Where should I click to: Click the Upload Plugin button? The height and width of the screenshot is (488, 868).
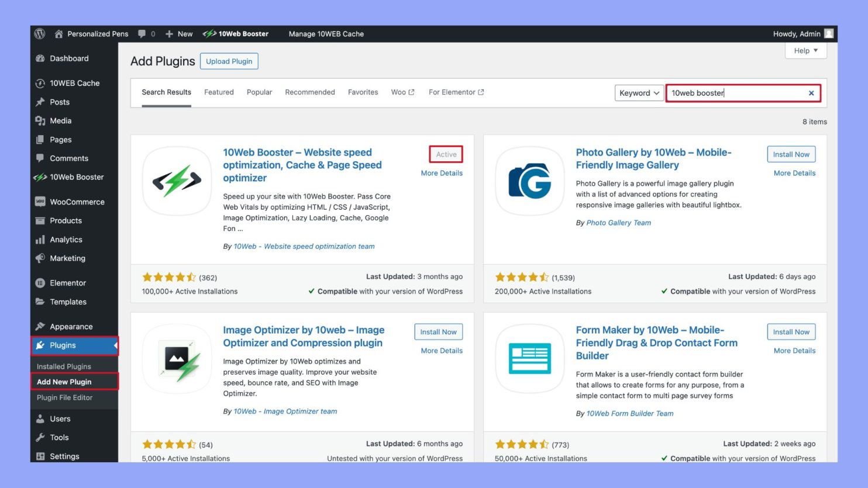click(x=229, y=61)
